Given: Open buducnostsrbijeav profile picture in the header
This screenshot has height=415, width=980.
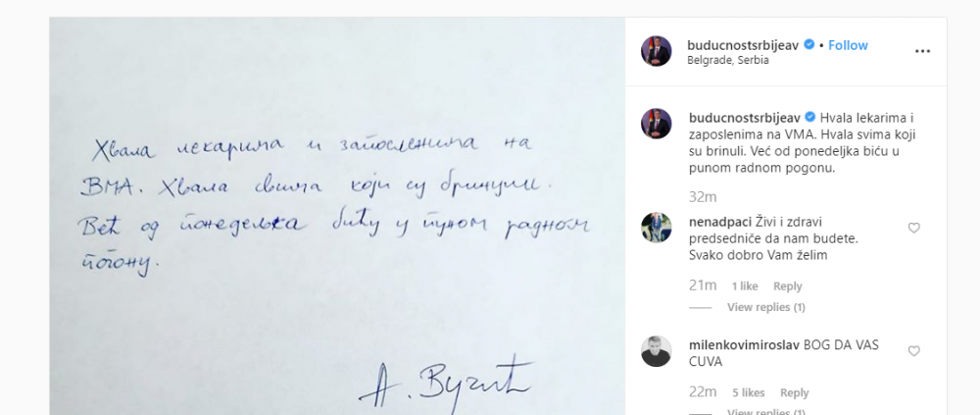Looking at the screenshot, I should click(x=657, y=51).
